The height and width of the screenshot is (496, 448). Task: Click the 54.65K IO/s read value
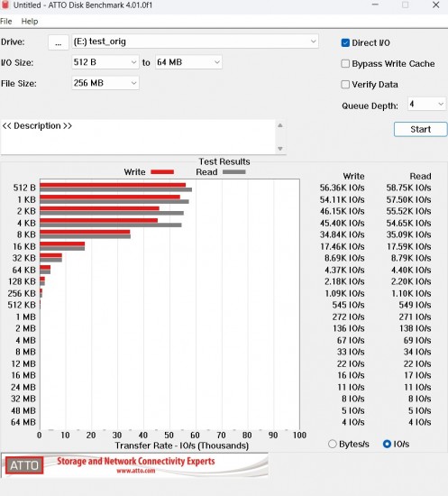pos(408,223)
